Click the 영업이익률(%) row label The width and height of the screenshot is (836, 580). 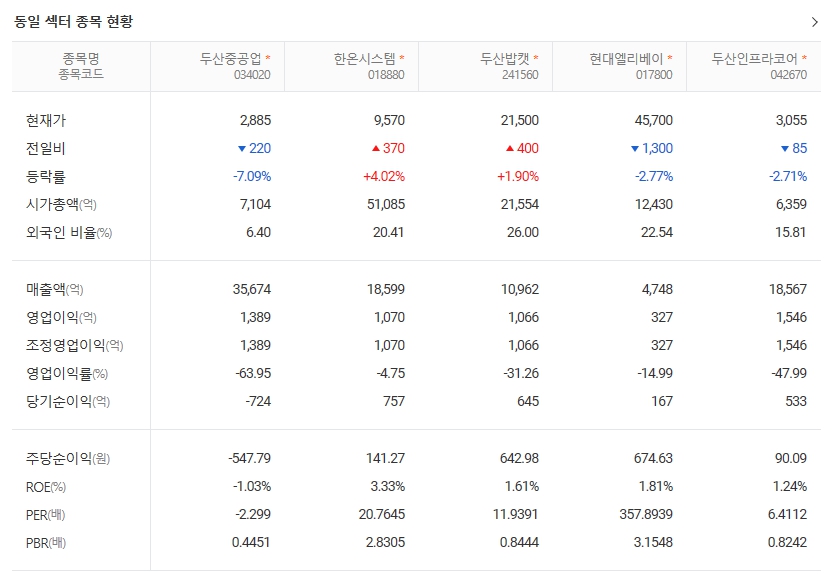67,374
